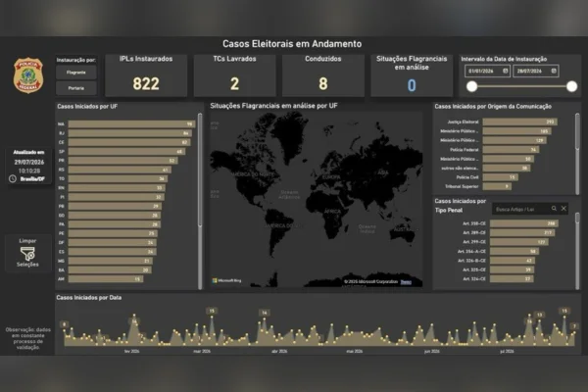Click the start date input field
The image size is (588, 392).
coord(487,71)
